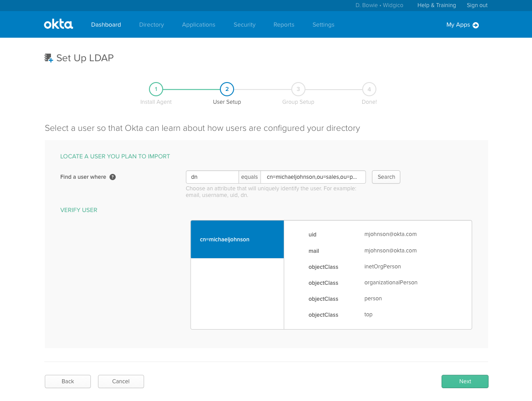Open the equals operator dropdown

pos(250,177)
